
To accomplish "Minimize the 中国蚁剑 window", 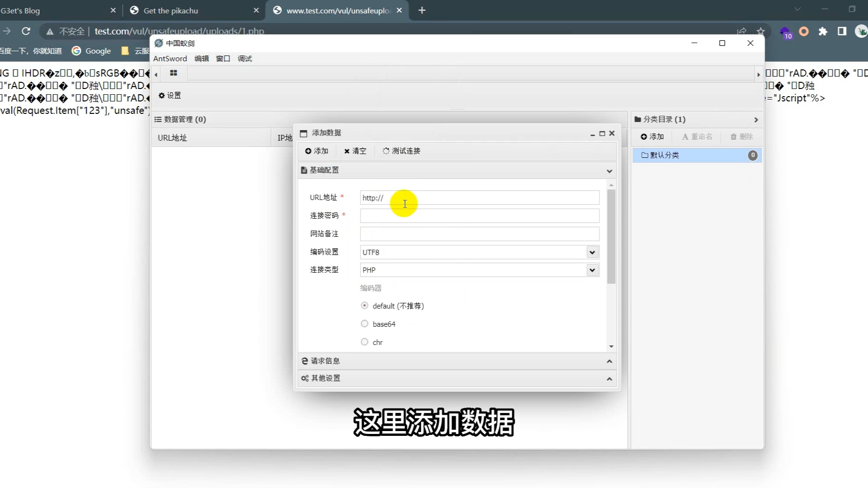I will (694, 43).
